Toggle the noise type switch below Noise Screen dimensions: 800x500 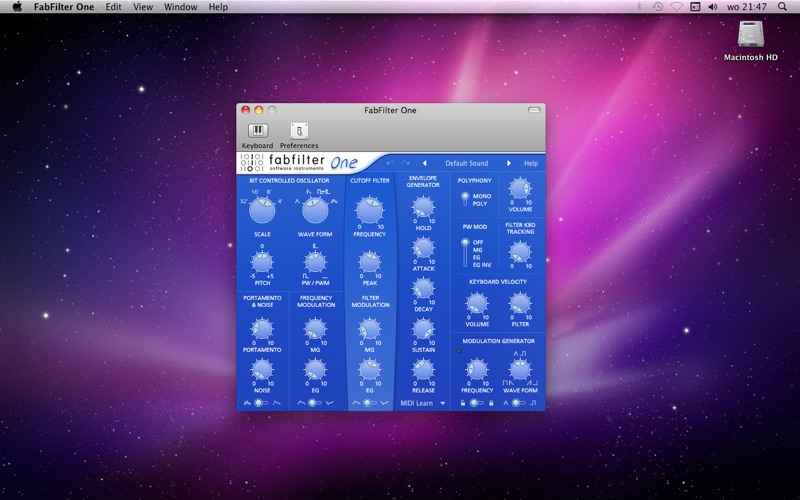pos(261,403)
